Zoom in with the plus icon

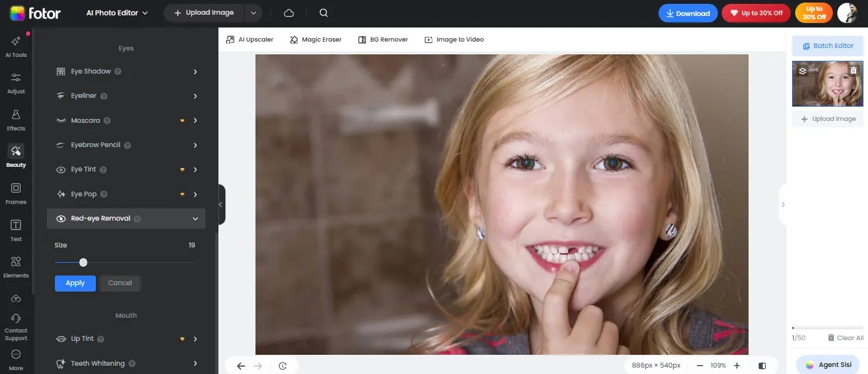(736, 366)
